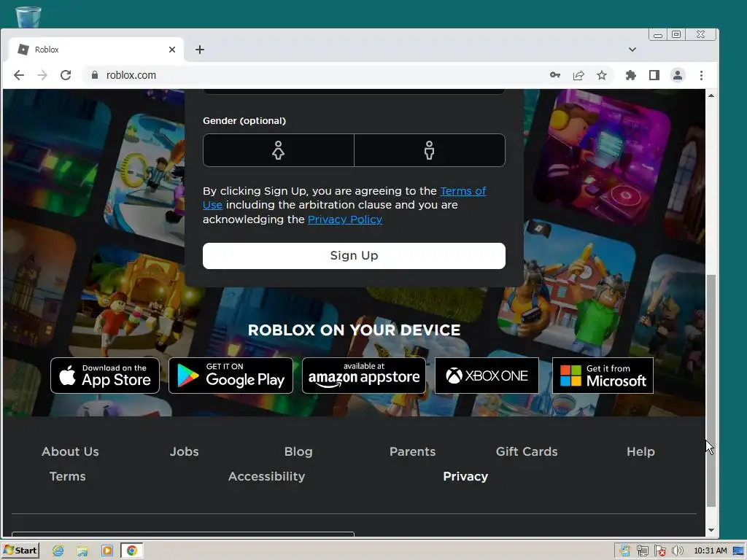
Task: Minimize the Chrome window
Action: [x=658, y=35]
